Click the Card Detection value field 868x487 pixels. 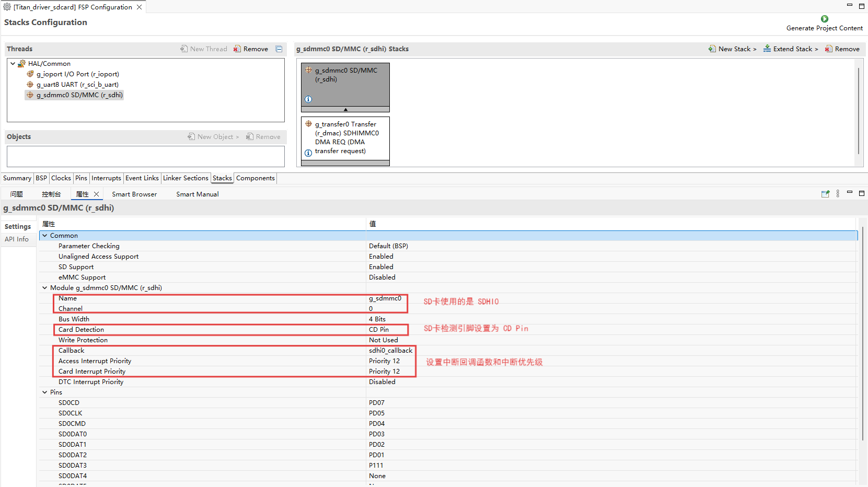(x=387, y=330)
